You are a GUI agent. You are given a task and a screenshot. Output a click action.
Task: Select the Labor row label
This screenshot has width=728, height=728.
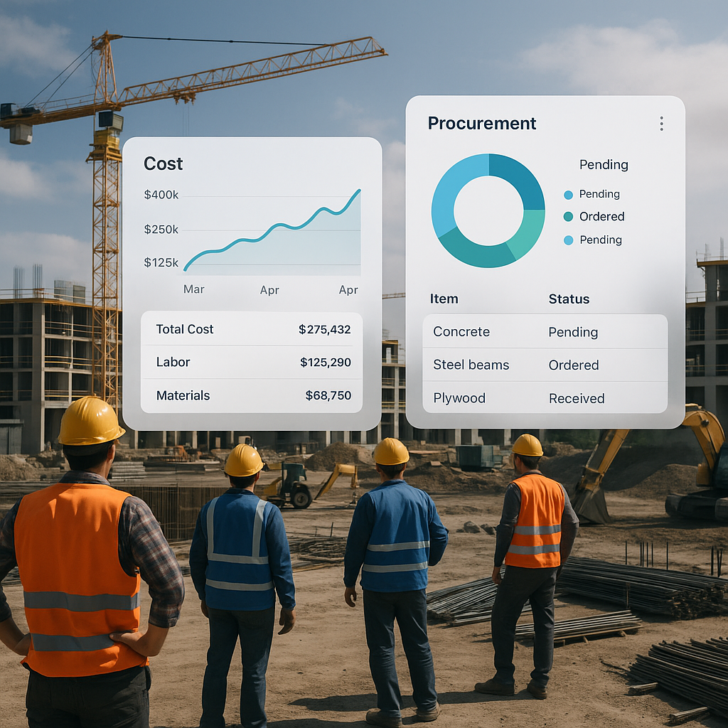tap(173, 362)
